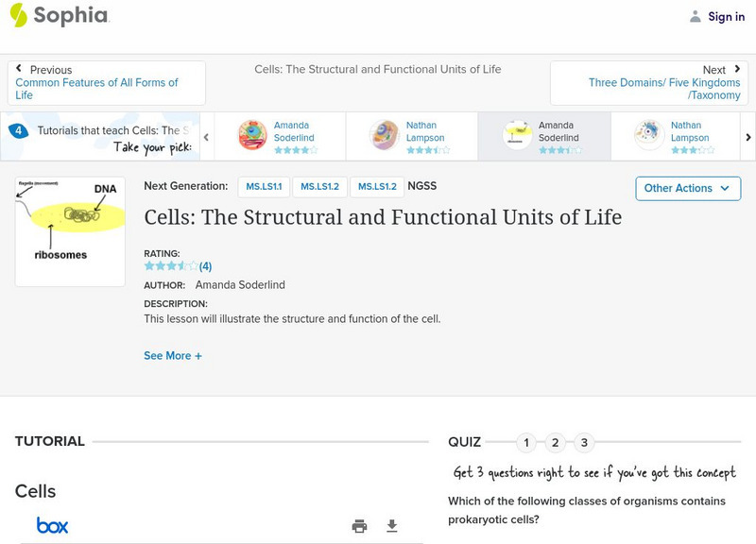This screenshot has width=756, height=544.
Task: Open the Other Actions dropdown
Action: point(687,188)
